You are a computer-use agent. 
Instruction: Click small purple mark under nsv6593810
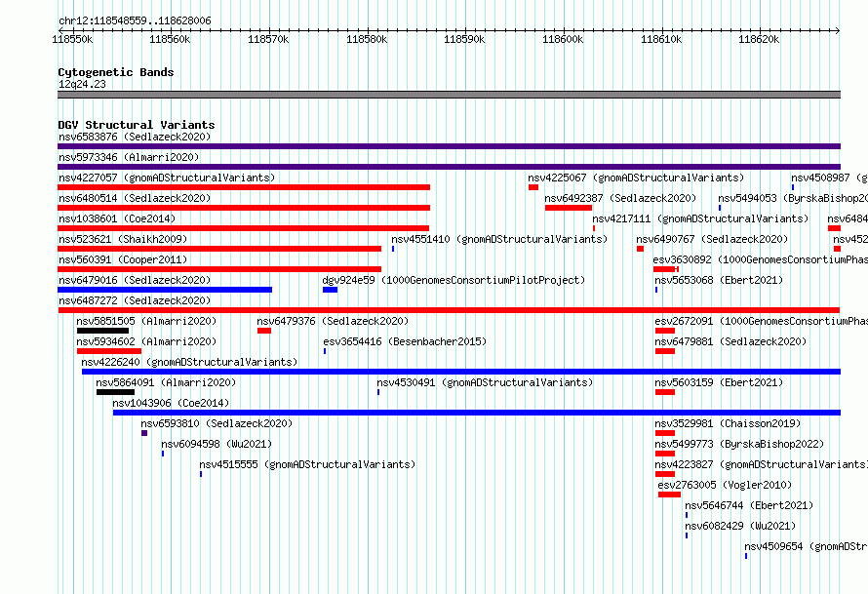(x=144, y=433)
